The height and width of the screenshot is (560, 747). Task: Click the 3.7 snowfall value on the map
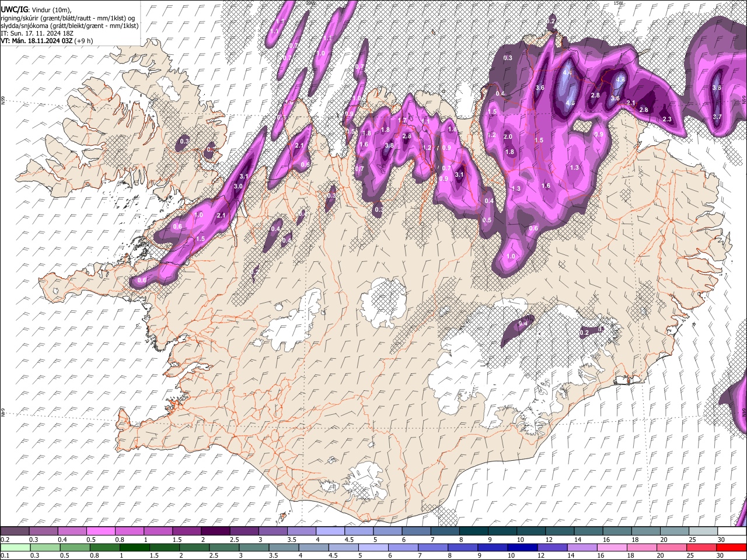(717, 117)
